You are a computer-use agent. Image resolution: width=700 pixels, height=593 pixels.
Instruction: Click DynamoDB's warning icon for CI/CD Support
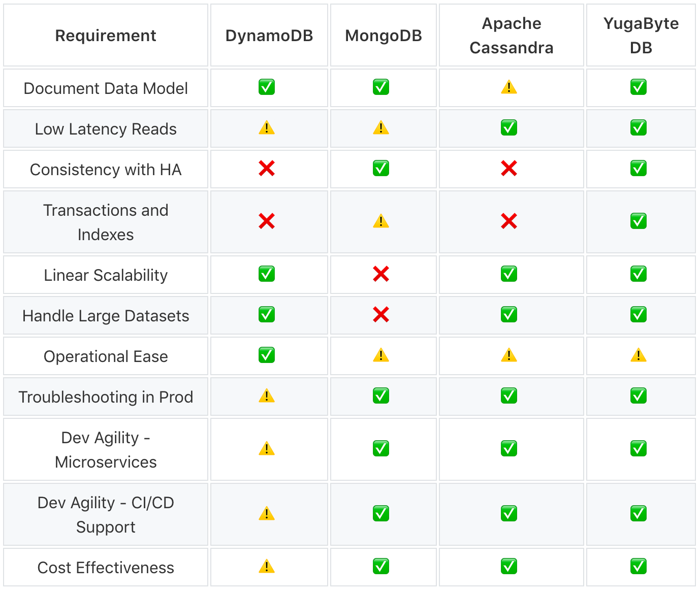pyautogui.click(x=267, y=514)
